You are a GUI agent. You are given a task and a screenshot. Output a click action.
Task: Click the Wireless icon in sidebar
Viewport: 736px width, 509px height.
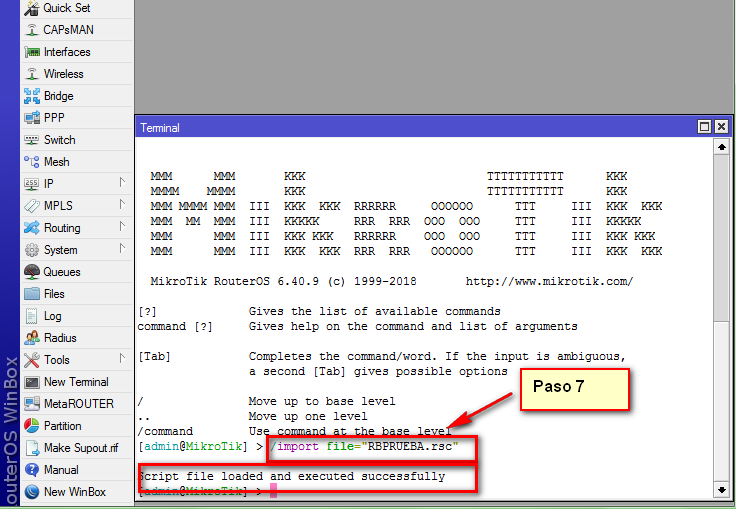[31, 74]
